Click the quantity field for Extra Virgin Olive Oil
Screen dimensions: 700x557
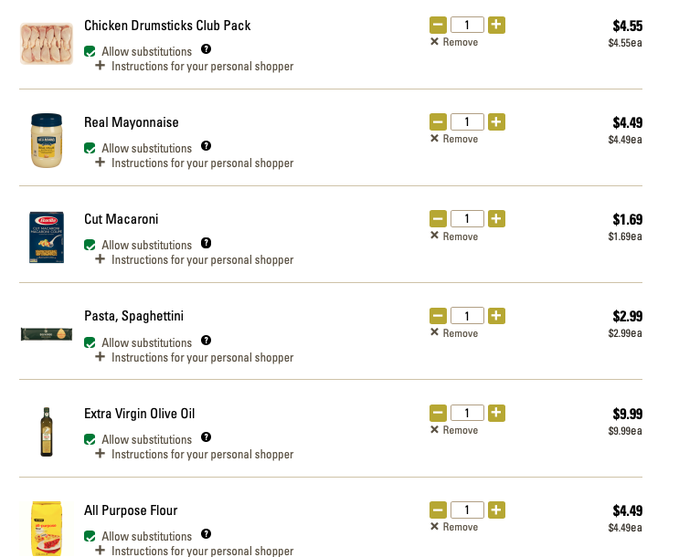(x=467, y=413)
